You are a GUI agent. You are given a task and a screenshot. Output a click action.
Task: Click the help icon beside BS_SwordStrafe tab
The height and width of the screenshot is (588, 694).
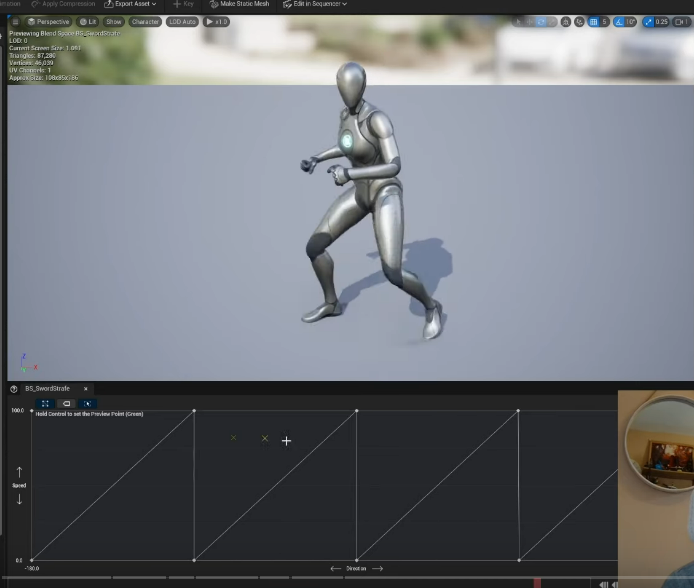point(14,389)
